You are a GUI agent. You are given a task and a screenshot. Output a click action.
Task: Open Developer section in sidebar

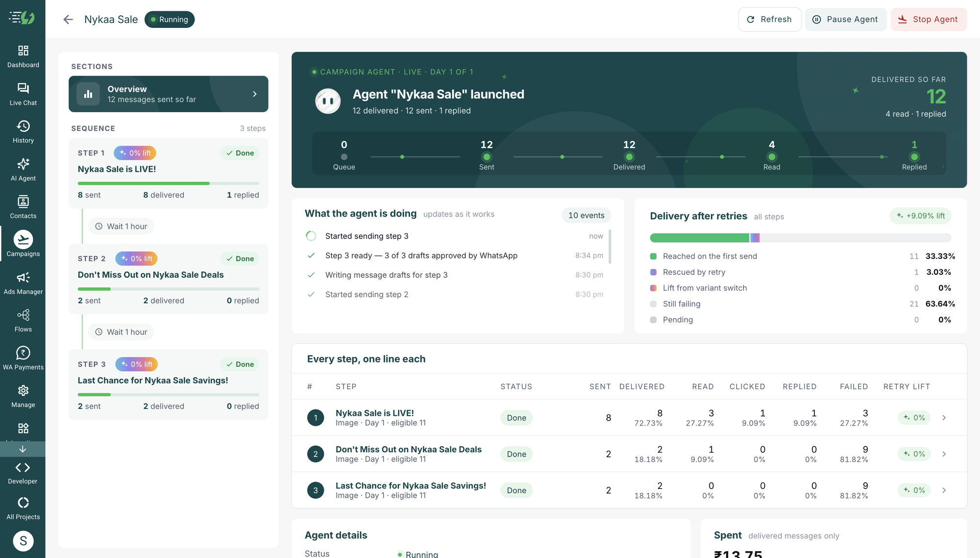[x=23, y=473]
